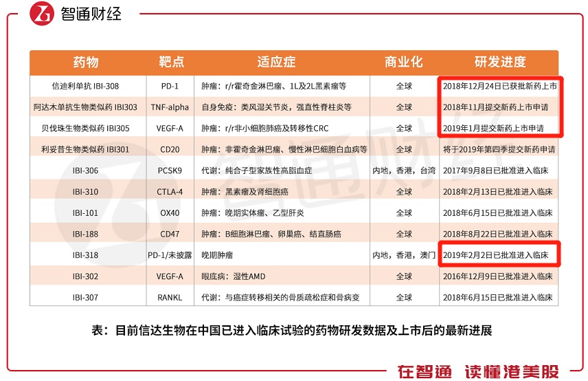The image size is (588, 381).
Task: Select the 靶点 column header
Action: tap(171, 62)
